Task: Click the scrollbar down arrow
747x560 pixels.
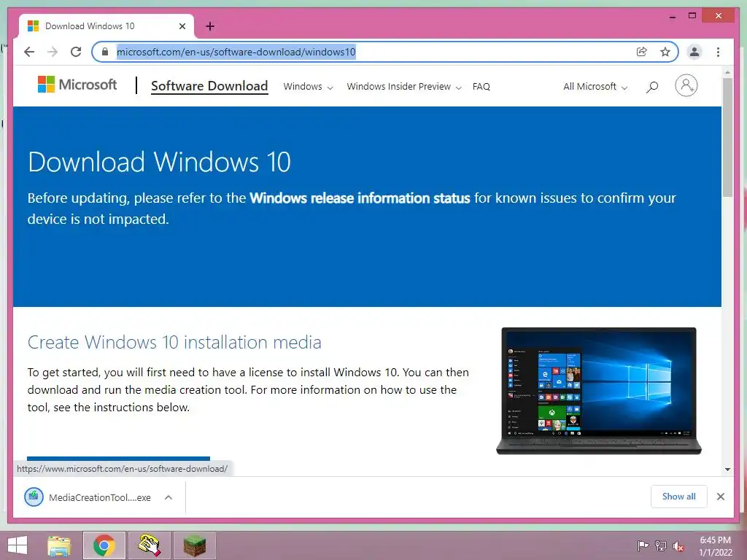Action: [x=727, y=470]
